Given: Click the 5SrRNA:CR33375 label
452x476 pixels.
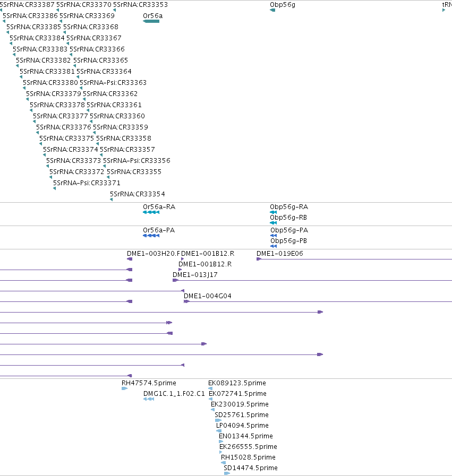Looking at the screenshot, I should tap(66, 139).
